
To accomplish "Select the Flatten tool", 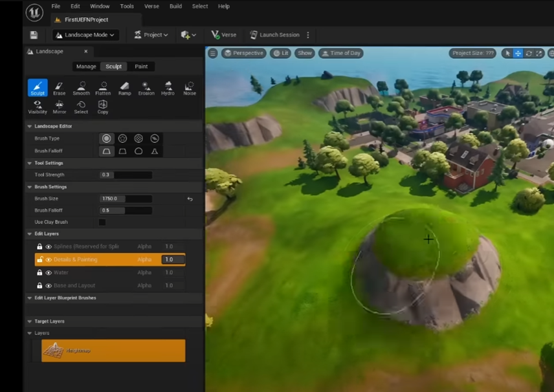I will [103, 88].
